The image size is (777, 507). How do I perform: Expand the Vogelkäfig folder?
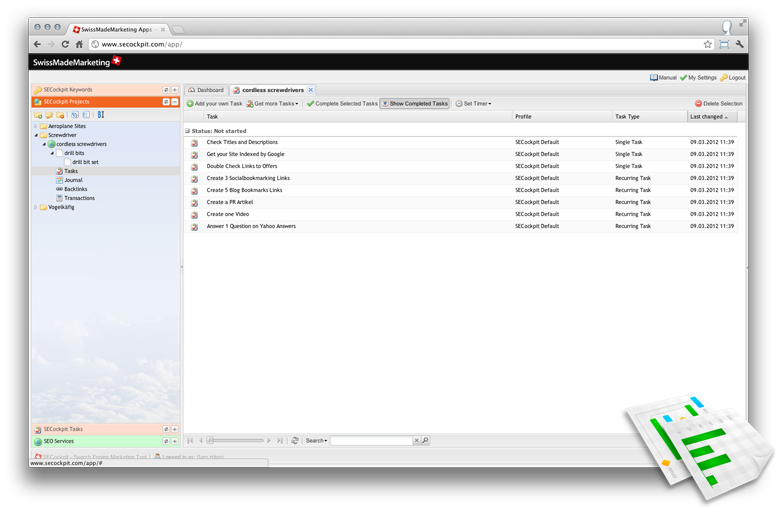[36, 207]
